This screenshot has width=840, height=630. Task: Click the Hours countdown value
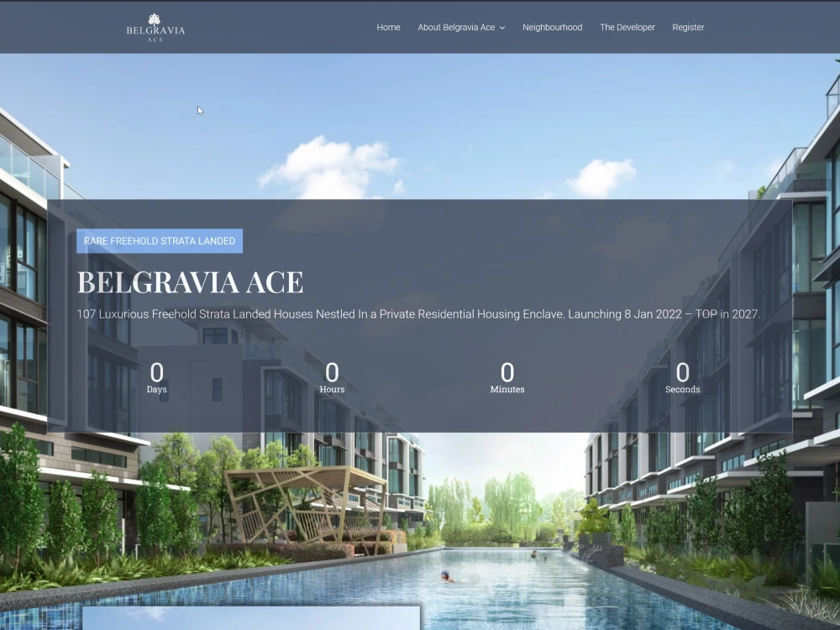(x=332, y=372)
